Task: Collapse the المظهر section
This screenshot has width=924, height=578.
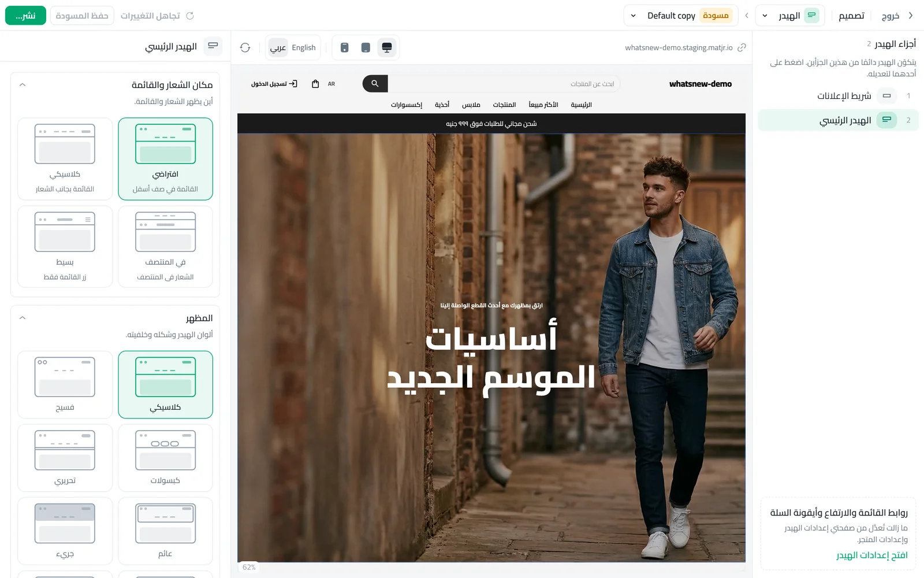Action: click(x=23, y=318)
